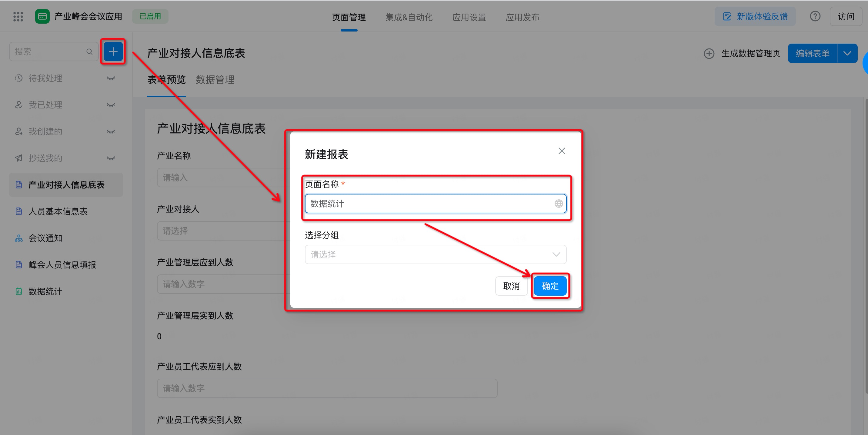Image resolution: width=868 pixels, height=435 pixels.
Task: Click the plus button to add a page
Action: 113,51
